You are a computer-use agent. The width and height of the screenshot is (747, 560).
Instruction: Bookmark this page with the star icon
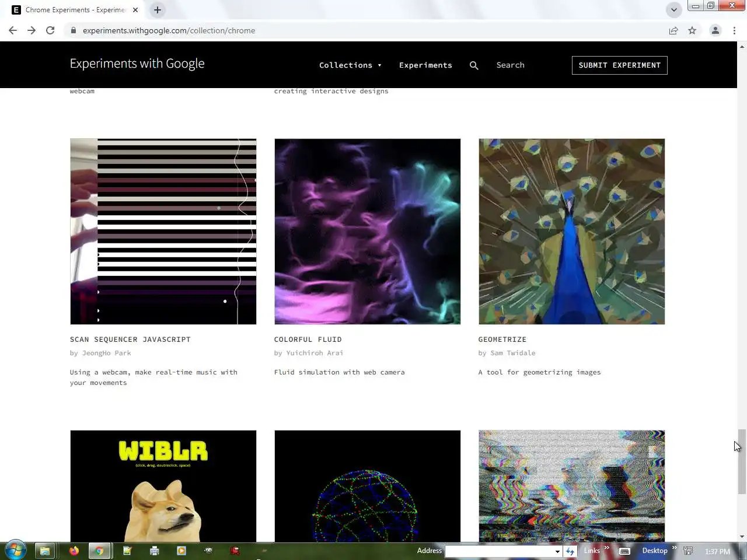[x=692, y=30]
